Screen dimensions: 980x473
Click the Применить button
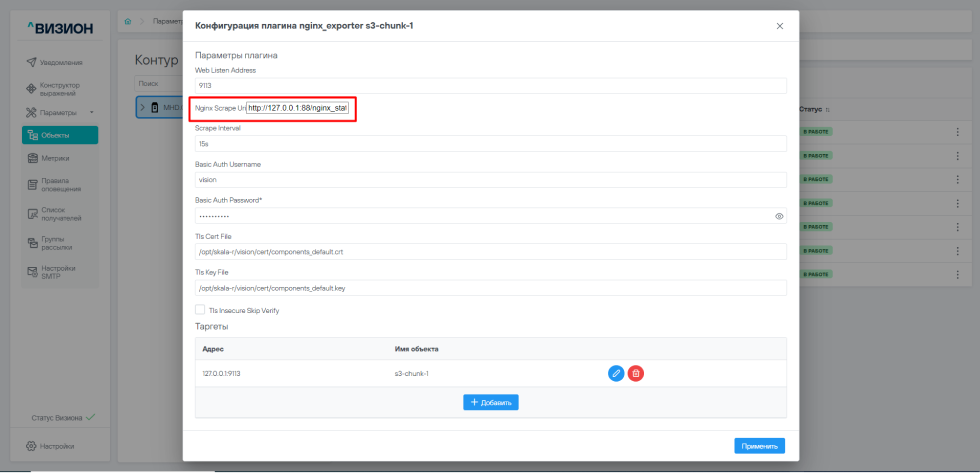pyautogui.click(x=759, y=446)
